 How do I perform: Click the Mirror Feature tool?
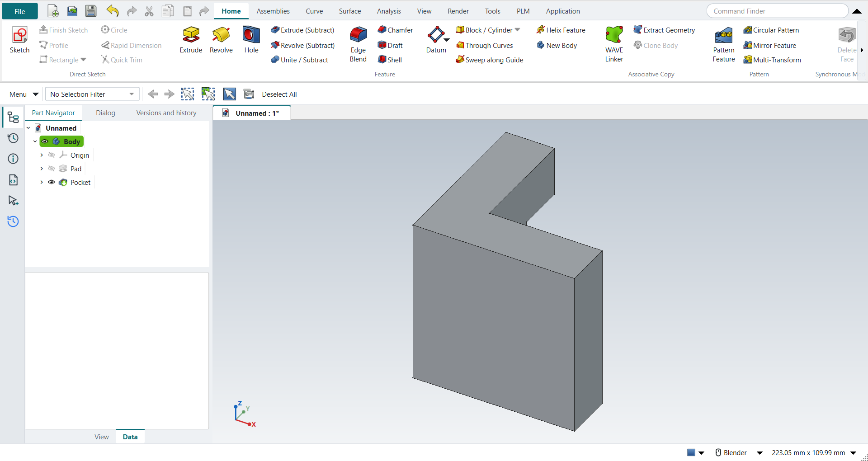[770, 45]
